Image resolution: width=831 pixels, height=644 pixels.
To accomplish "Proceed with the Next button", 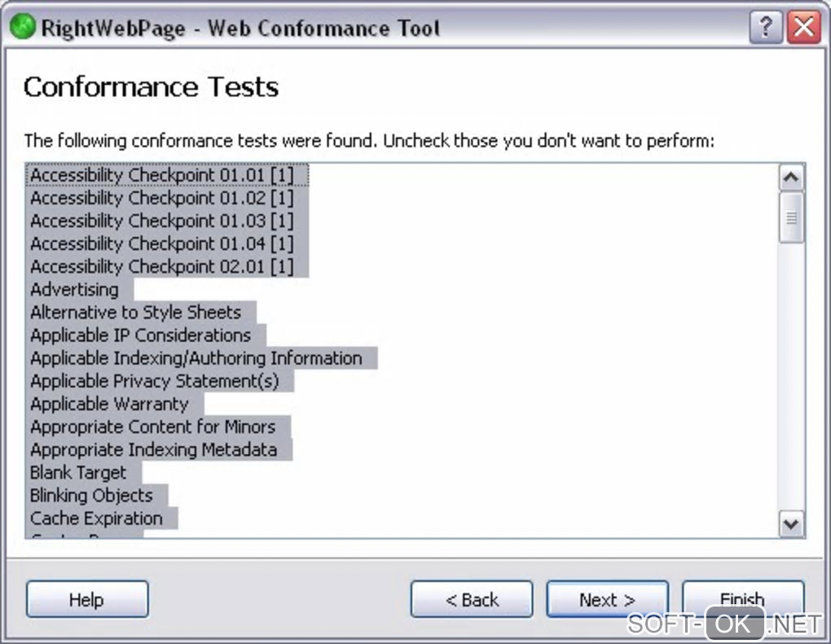I will pos(607,600).
